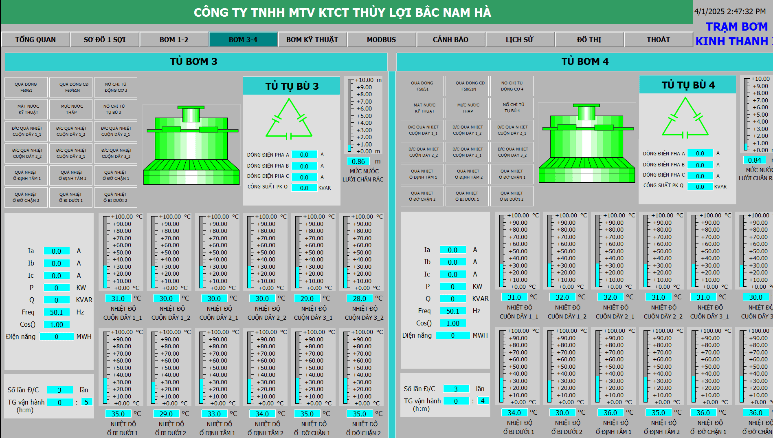The image size is (773, 438).
Task: Click the 0.85 m water level value, Tủ bơm 3
Action: point(359,161)
